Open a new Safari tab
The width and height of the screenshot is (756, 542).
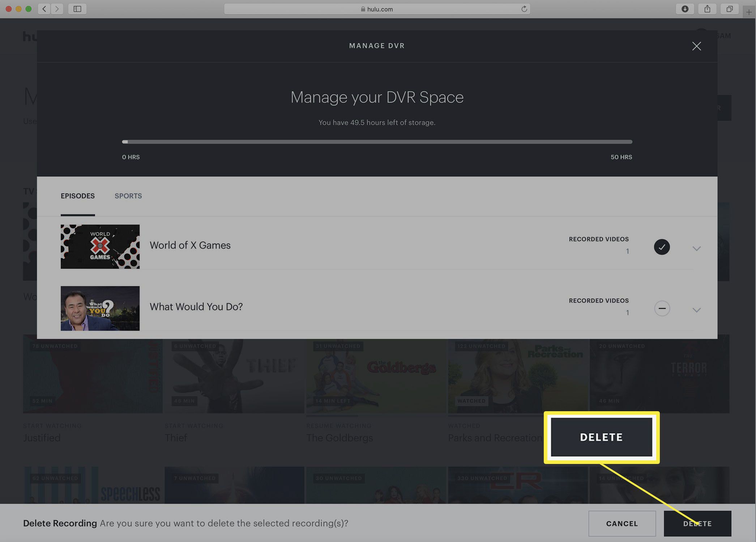[x=749, y=12]
